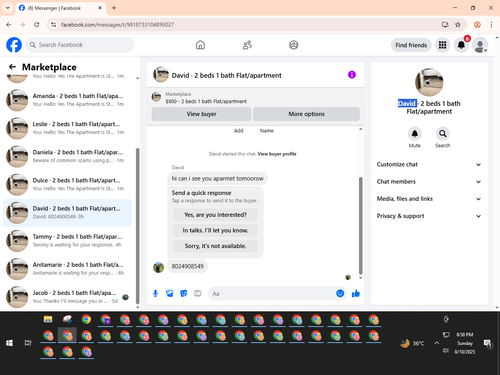Open the tab search dropdown arrow
The image size is (500, 375).
[x=8, y=8]
